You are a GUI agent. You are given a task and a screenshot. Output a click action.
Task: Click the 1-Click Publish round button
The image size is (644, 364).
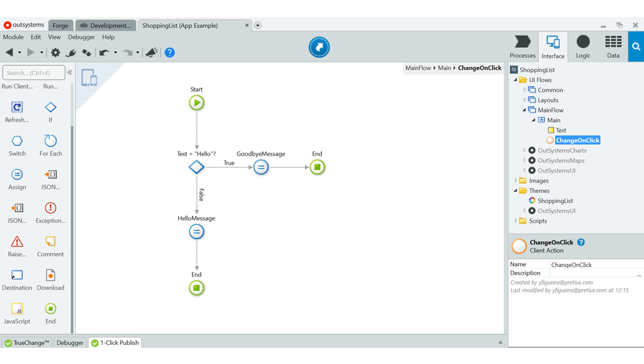319,47
